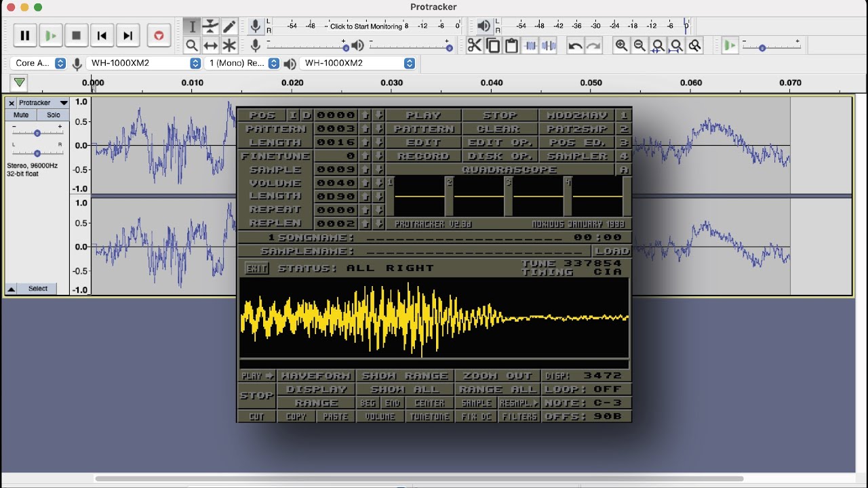
Task: Click the Play-at-speed green button
Action: coord(730,45)
